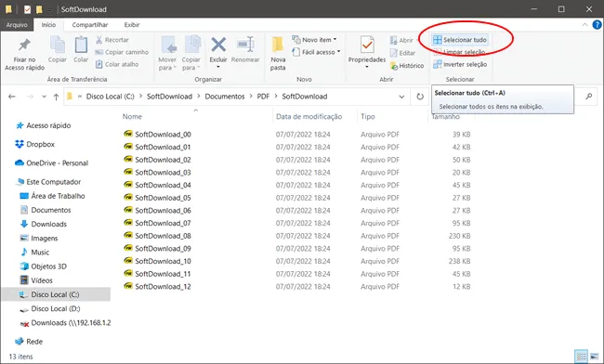
Task: Switch to the Início ribbon tab
Action: (48, 25)
